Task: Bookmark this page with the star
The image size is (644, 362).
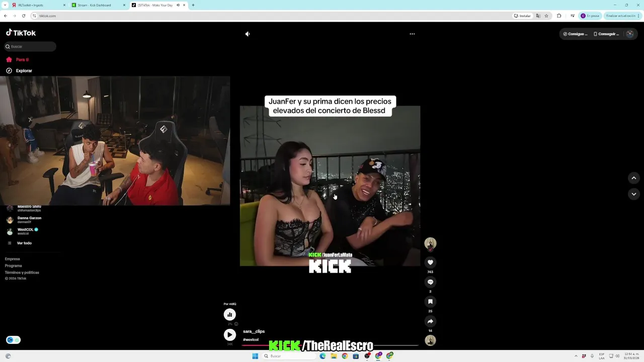Action: click(546, 16)
